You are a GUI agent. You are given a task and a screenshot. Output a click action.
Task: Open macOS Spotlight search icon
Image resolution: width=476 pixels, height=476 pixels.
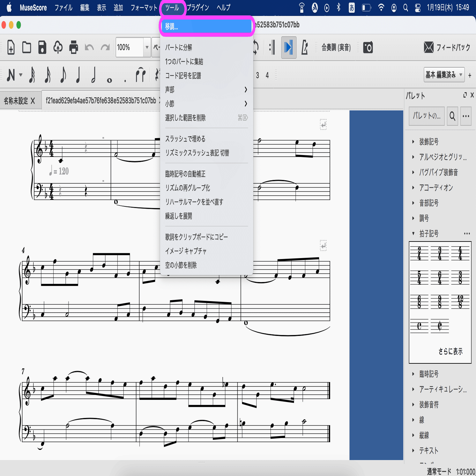pos(405,8)
